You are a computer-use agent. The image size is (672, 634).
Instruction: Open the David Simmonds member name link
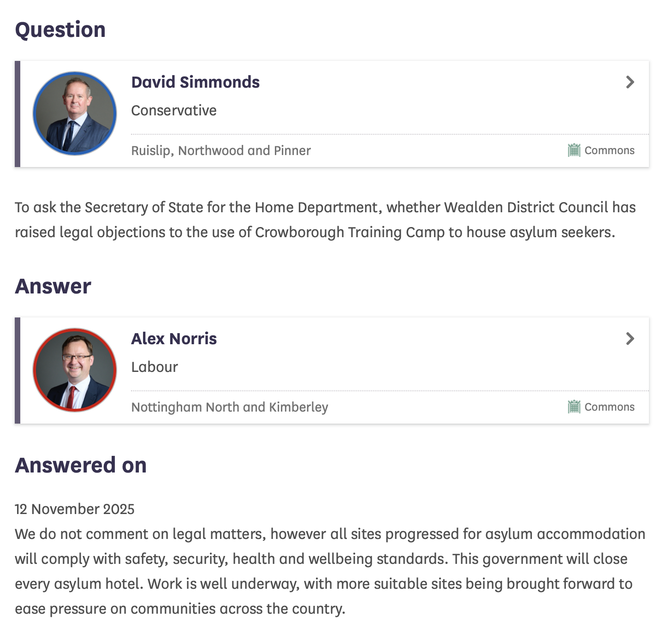pos(196,82)
